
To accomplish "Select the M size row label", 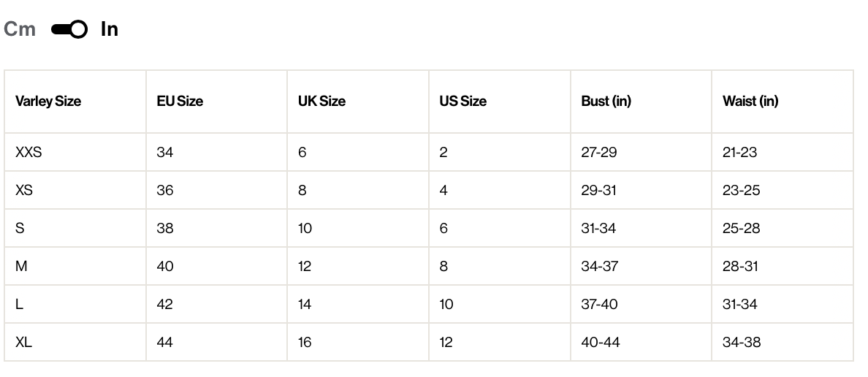I will (x=22, y=266).
